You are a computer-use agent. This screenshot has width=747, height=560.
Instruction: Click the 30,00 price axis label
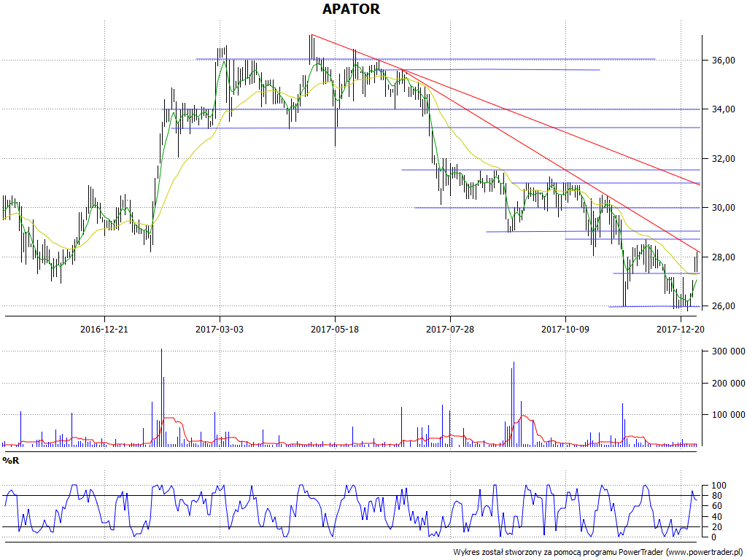pyautogui.click(x=724, y=208)
